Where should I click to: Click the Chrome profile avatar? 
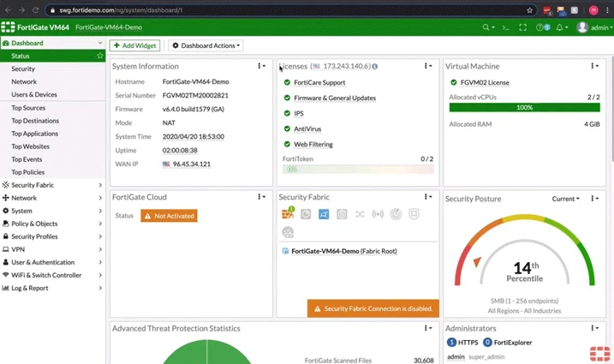tap(593, 10)
